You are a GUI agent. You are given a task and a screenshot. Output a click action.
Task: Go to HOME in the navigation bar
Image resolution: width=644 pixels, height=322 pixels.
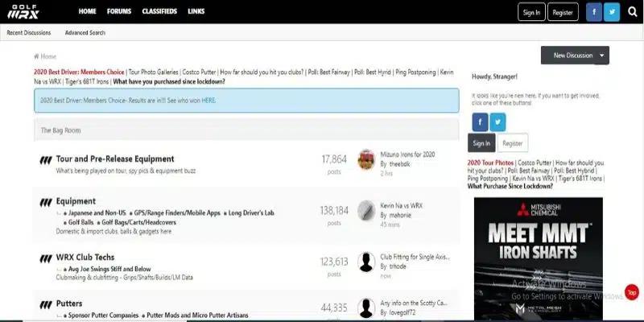pyautogui.click(x=88, y=11)
